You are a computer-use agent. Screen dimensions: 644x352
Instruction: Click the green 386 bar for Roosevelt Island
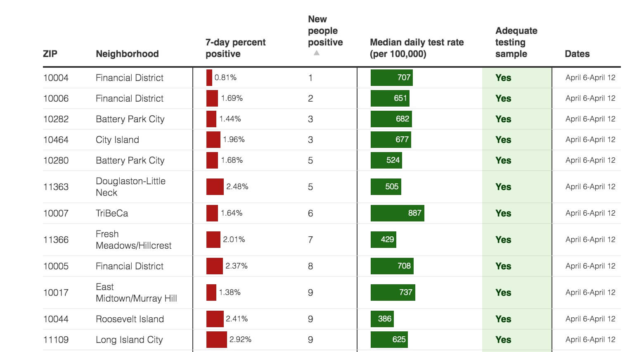coord(382,319)
